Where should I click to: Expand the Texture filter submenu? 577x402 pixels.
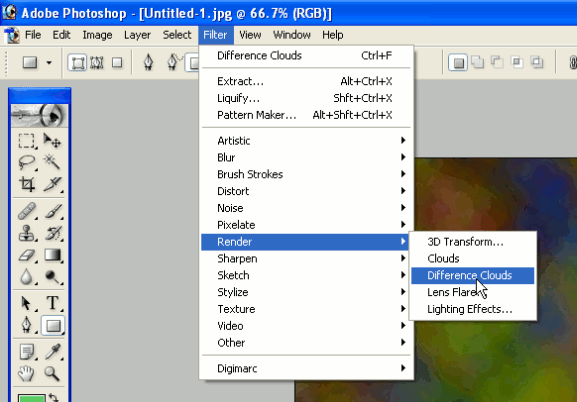pyautogui.click(x=306, y=309)
